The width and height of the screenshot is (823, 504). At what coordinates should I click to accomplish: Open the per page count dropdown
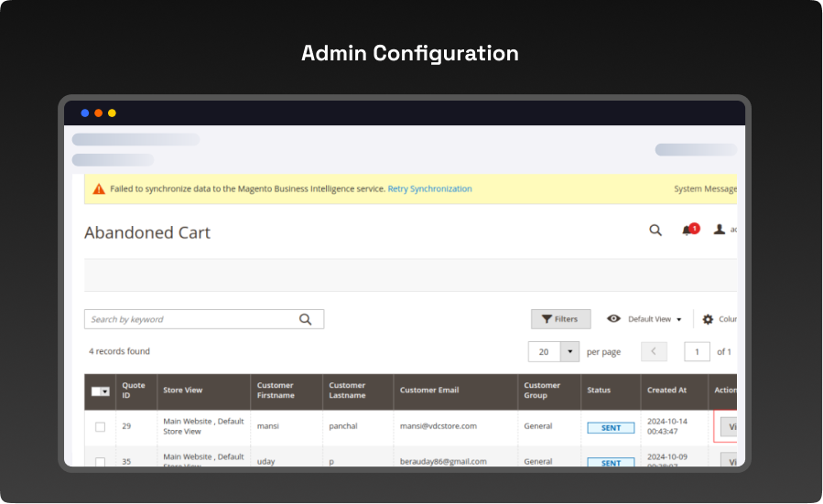coord(569,352)
